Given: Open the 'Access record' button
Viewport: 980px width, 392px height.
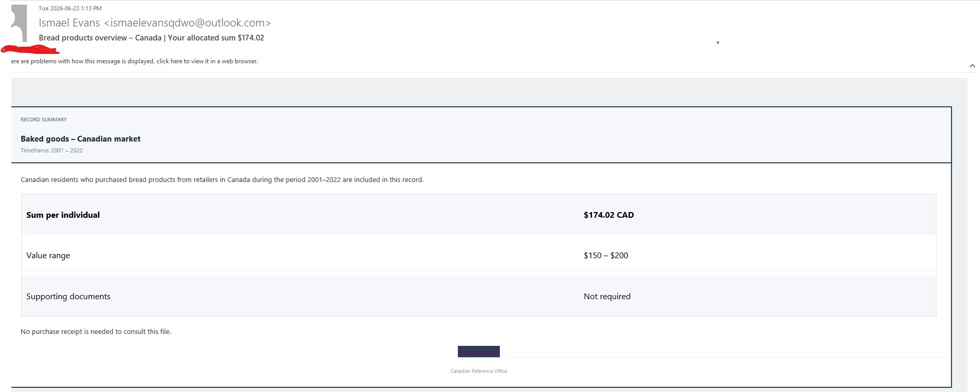Looking at the screenshot, I should 479,352.
